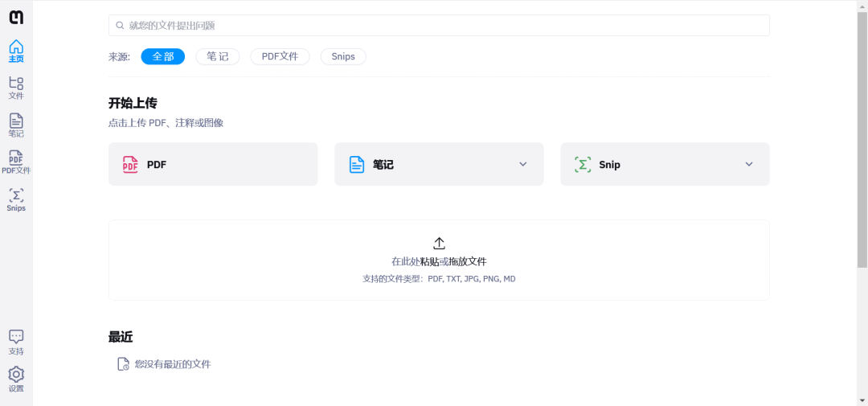
Task: Open Snips section in sidebar
Action: coord(16,199)
